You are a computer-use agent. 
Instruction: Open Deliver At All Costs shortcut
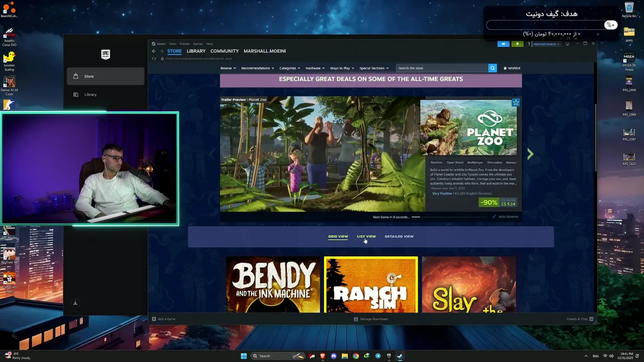(x=9, y=86)
